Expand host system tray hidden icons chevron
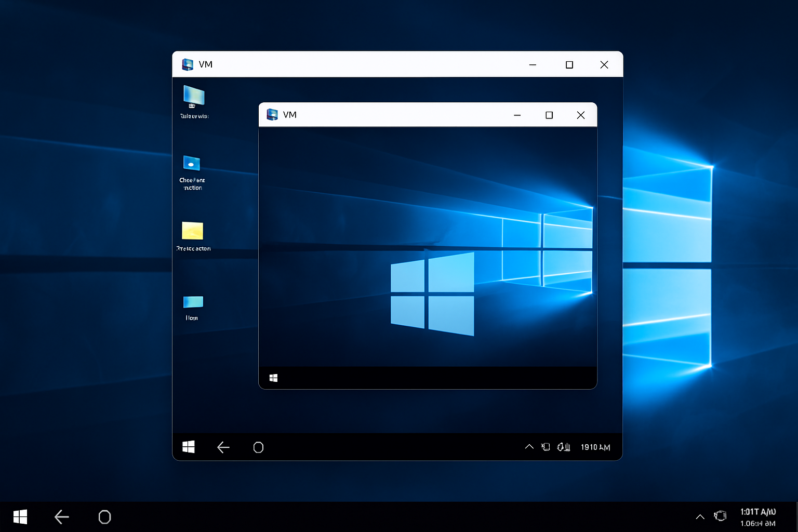Screen dimensions: 798x532 [700, 517]
